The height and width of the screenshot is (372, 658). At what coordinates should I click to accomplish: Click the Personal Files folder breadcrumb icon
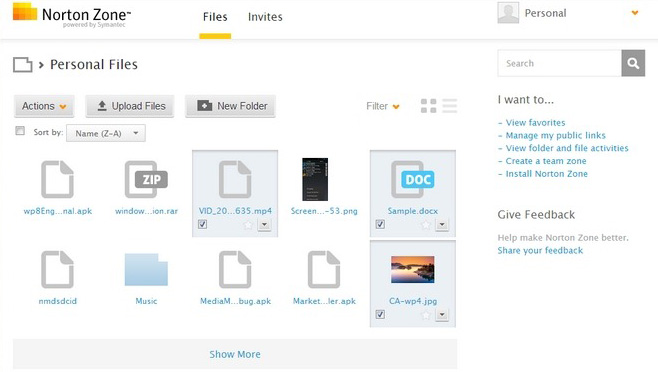point(23,65)
